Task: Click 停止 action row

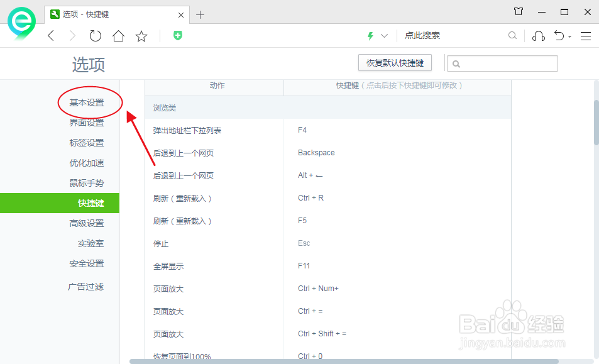Action: [161, 244]
